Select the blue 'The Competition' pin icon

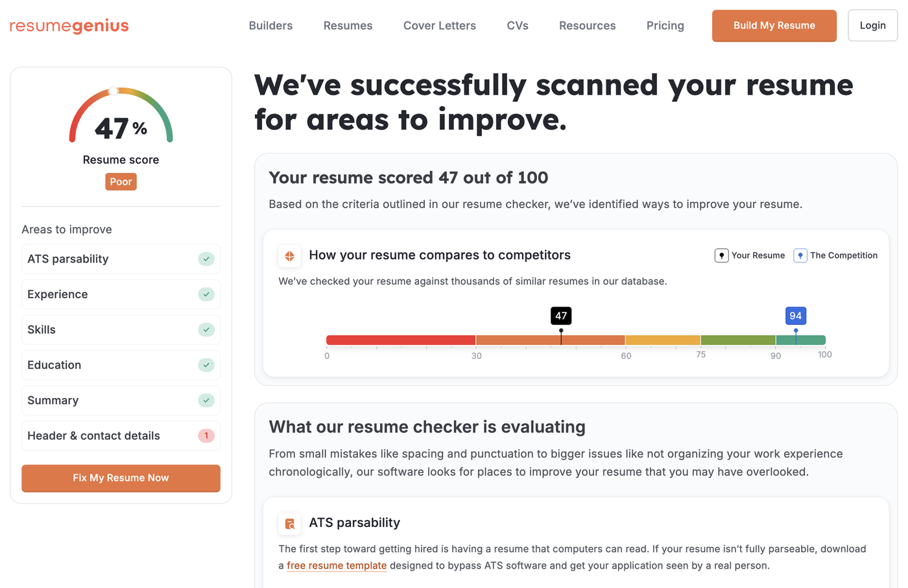pyautogui.click(x=800, y=255)
